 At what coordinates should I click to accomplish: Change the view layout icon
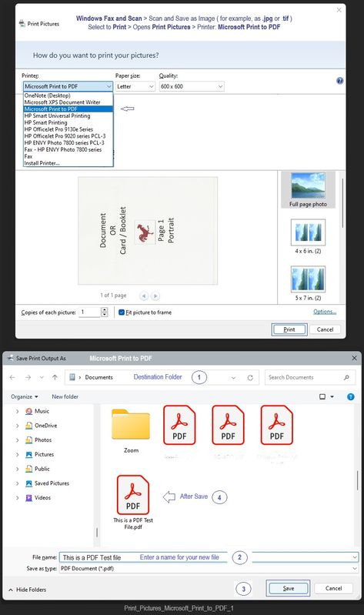pos(322,397)
